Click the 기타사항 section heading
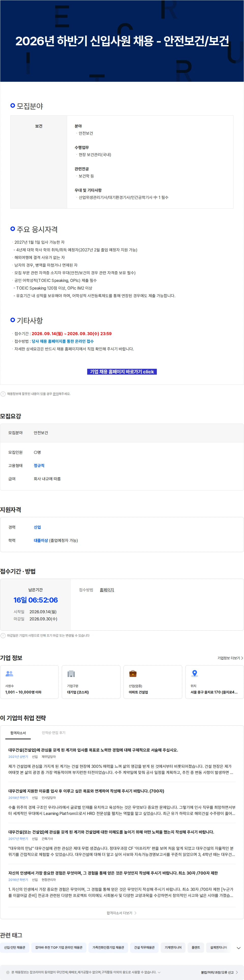 29,320
